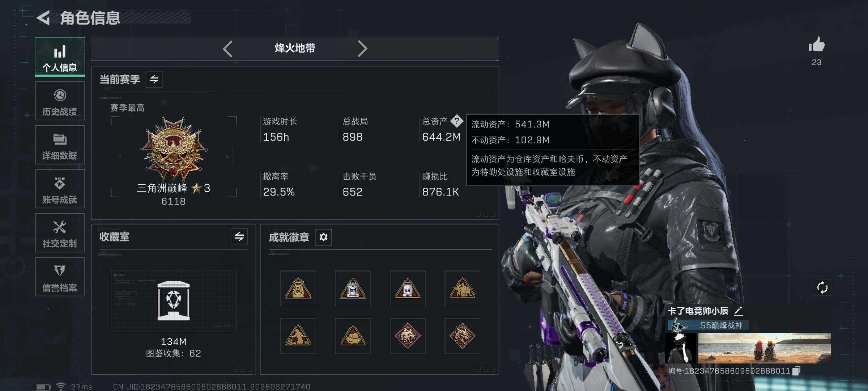Viewport: 868px width, 391px height.
Task: Go to 信誉档案 section
Action: (60, 277)
